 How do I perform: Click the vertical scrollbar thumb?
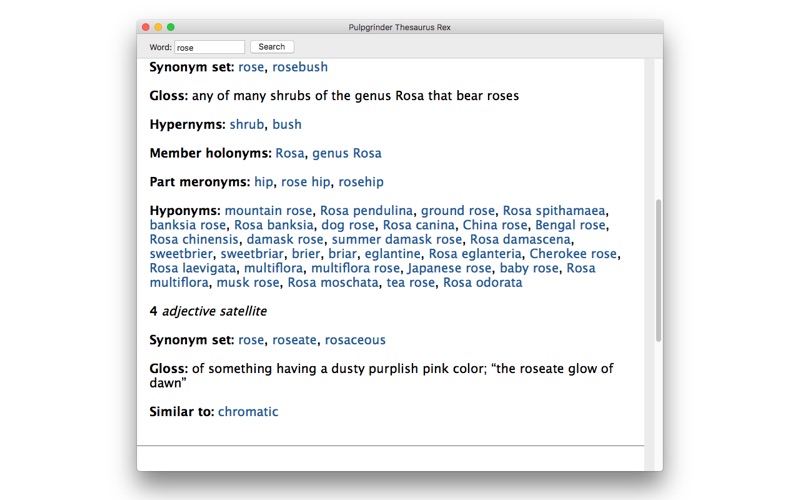click(x=659, y=270)
